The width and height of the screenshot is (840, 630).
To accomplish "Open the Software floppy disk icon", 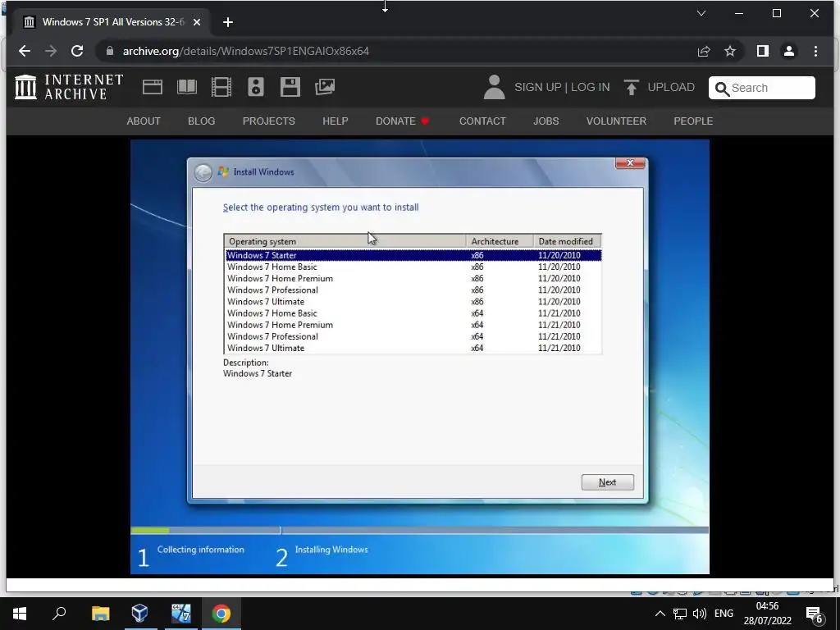I will coord(290,87).
